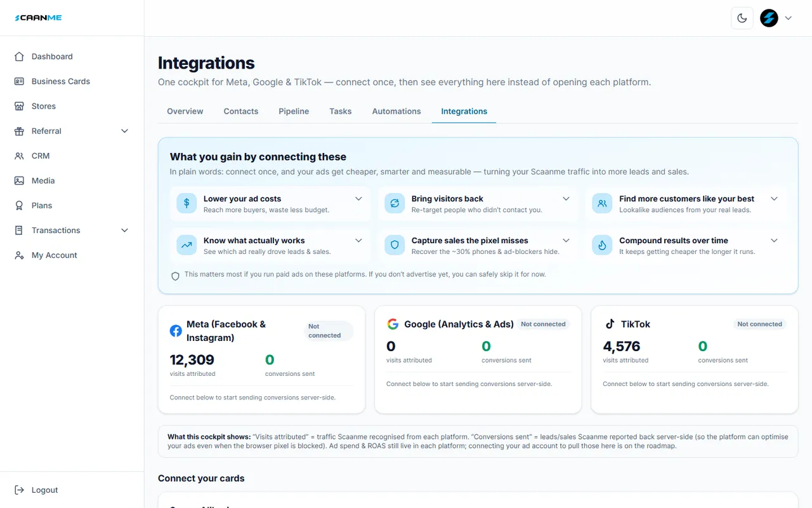Screen dimensions: 812x508
Task: Expand the Bring visitors back chevron
Action: click(x=566, y=199)
